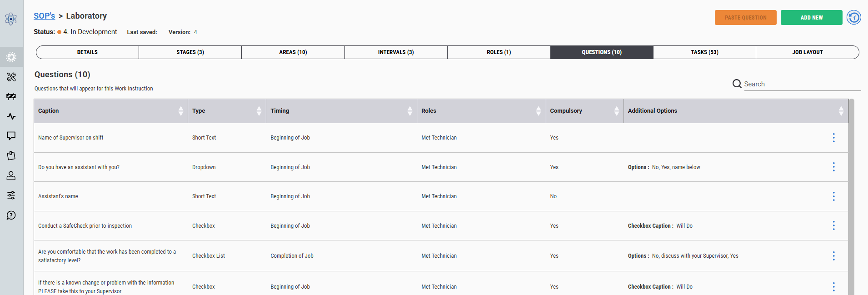The width and height of the screenshot is (868, 295).
Task: Open the speech bubble comments icon
Action: click(x=11, y=136)
